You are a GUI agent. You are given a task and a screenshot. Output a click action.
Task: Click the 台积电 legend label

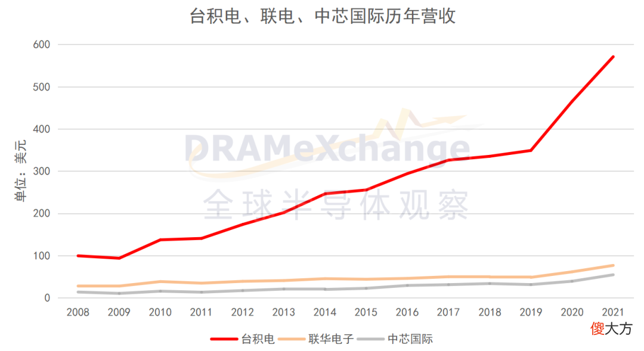point(258,339)
